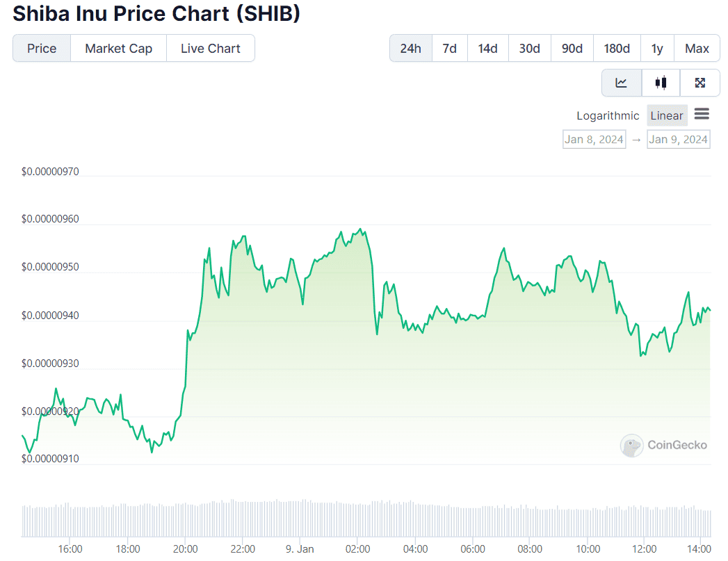Viewport: 728px width, 561px height.
Task: Select the Max time range
Action: tap(697, 48)
